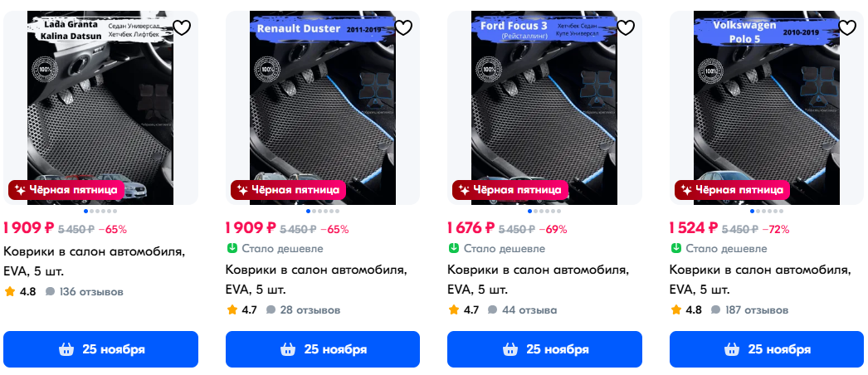
Task: Add 1 909 ₽ Lada mats to cart
Action: coord(100,349)
